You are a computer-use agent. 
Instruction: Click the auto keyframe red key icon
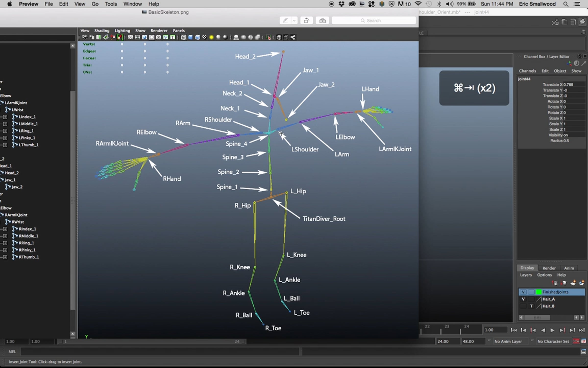point(576,341)
